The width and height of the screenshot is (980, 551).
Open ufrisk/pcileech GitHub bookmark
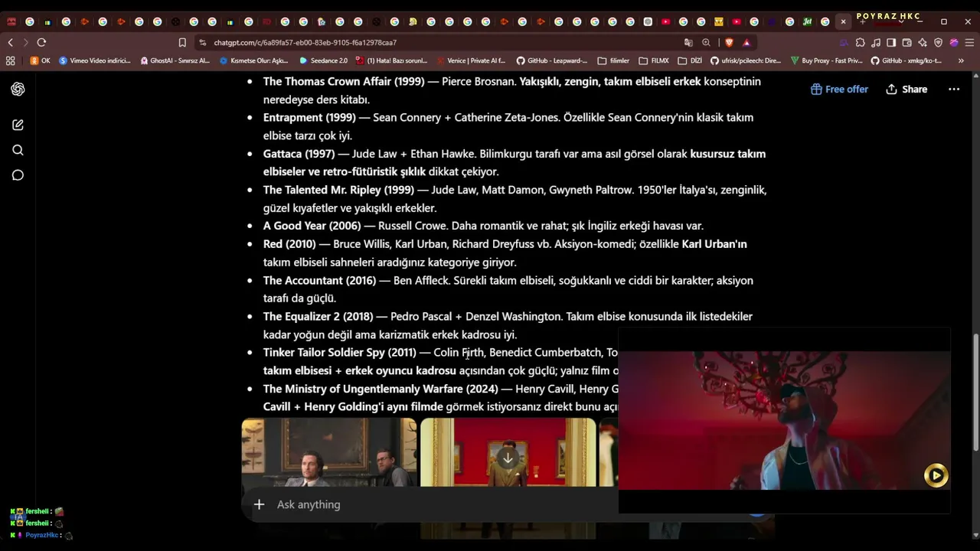point(746,60)
